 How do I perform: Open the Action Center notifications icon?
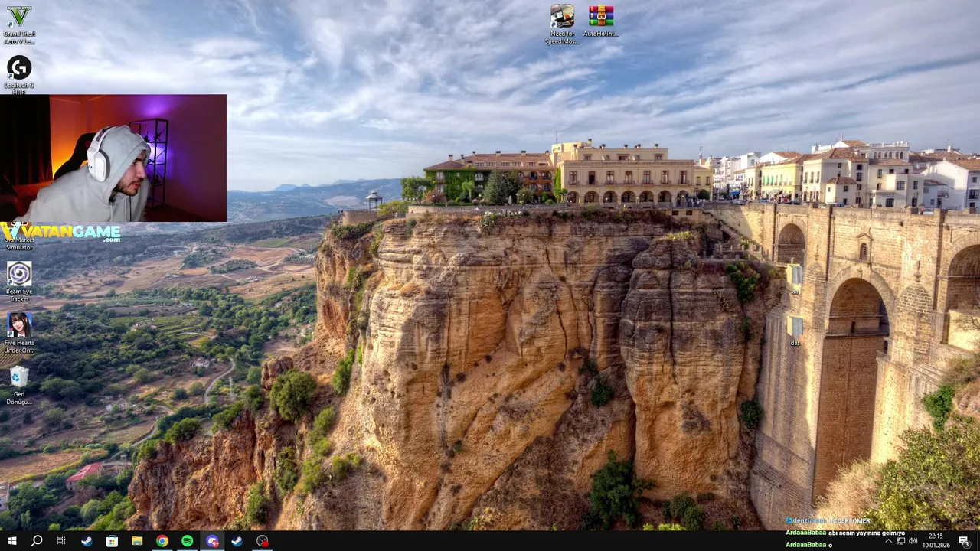pyautogui.click(x=964, y=541)
